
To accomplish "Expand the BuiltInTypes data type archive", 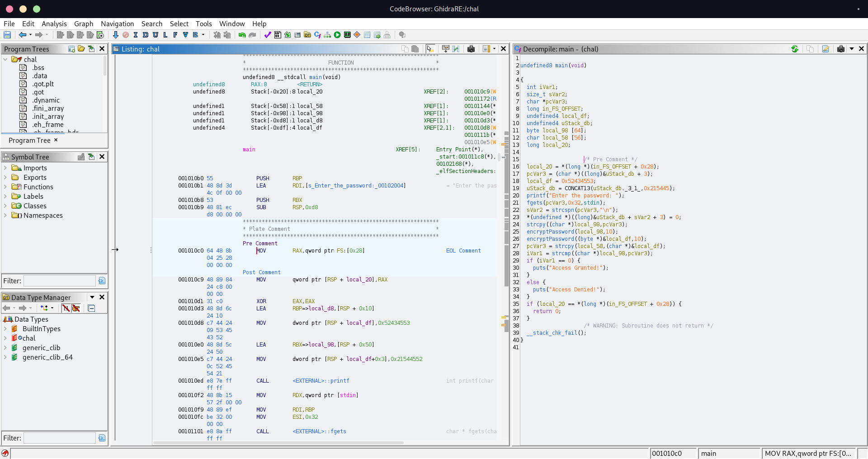I will [5, 329].
